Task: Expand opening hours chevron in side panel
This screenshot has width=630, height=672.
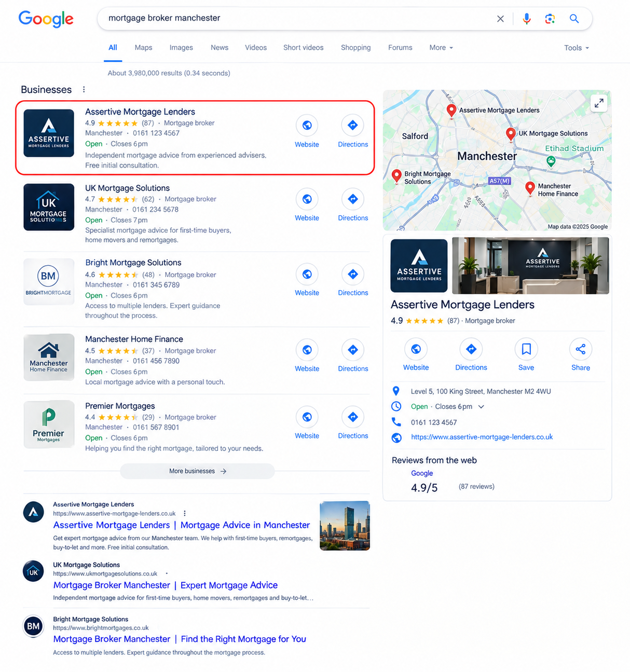Action: (481, 407)
